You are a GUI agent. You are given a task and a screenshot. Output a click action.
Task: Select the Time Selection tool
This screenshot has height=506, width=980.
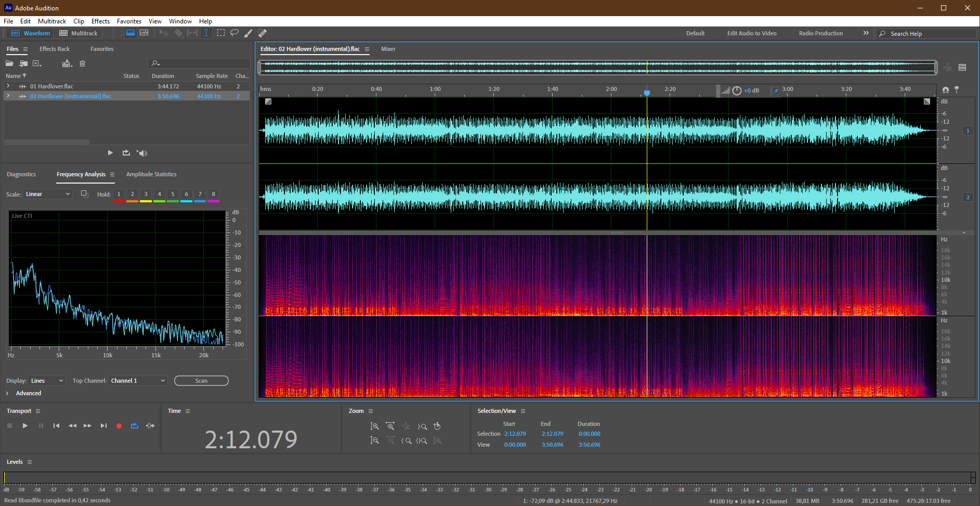[206, 33]
